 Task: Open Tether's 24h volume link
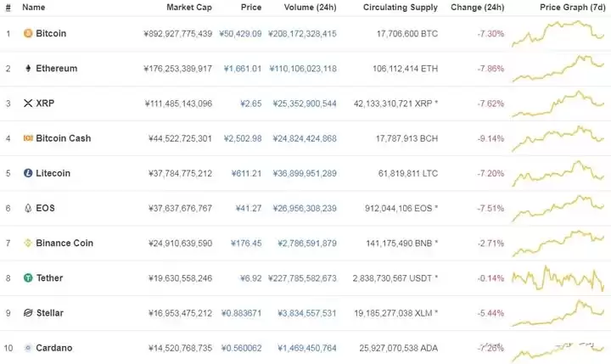click(303, 277)
